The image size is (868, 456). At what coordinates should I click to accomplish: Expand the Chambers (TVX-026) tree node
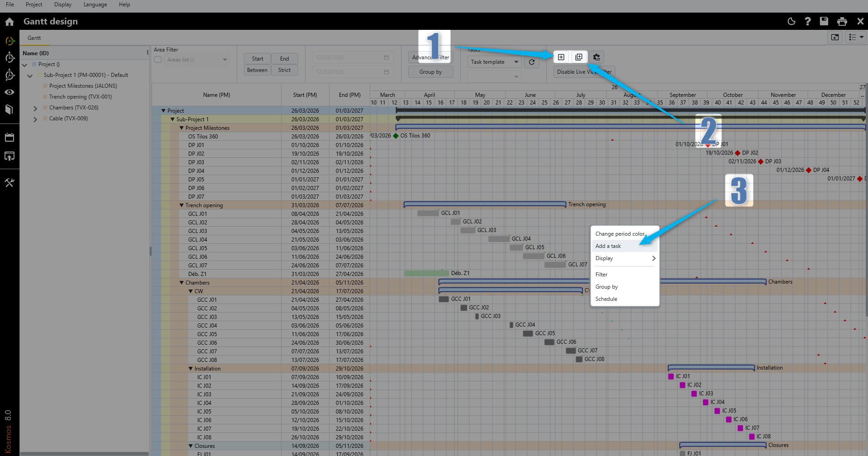(35, 108)
